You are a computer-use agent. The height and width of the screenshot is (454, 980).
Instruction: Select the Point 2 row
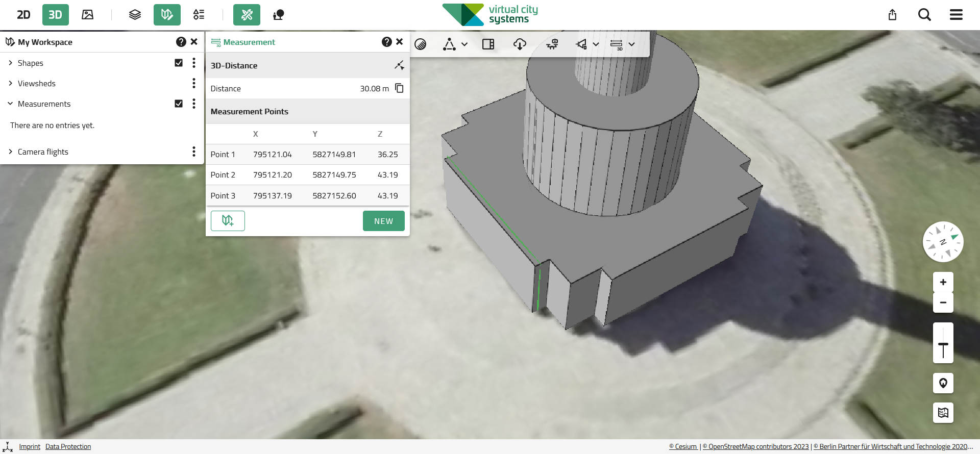pyautogui.click(x=308, y=174)
